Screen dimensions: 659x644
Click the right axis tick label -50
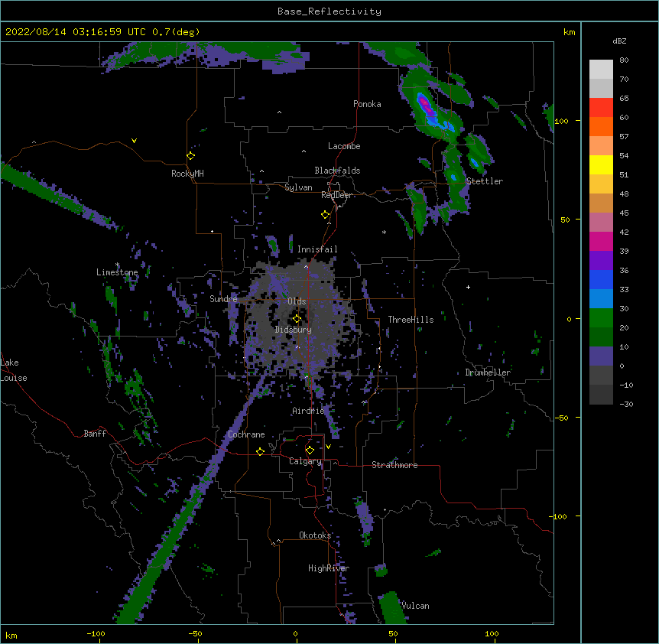(561, 418)
